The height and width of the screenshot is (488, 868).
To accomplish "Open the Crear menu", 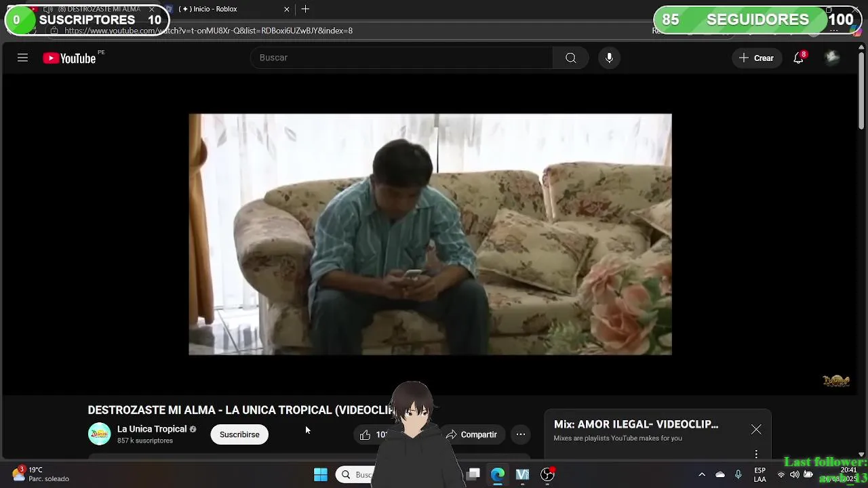I will click(757, 58).
